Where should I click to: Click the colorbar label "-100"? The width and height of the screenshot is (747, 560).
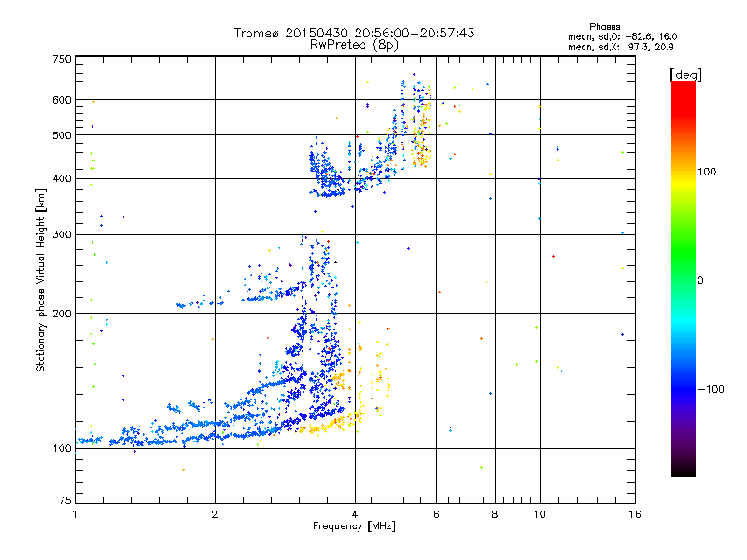(711, 389)
